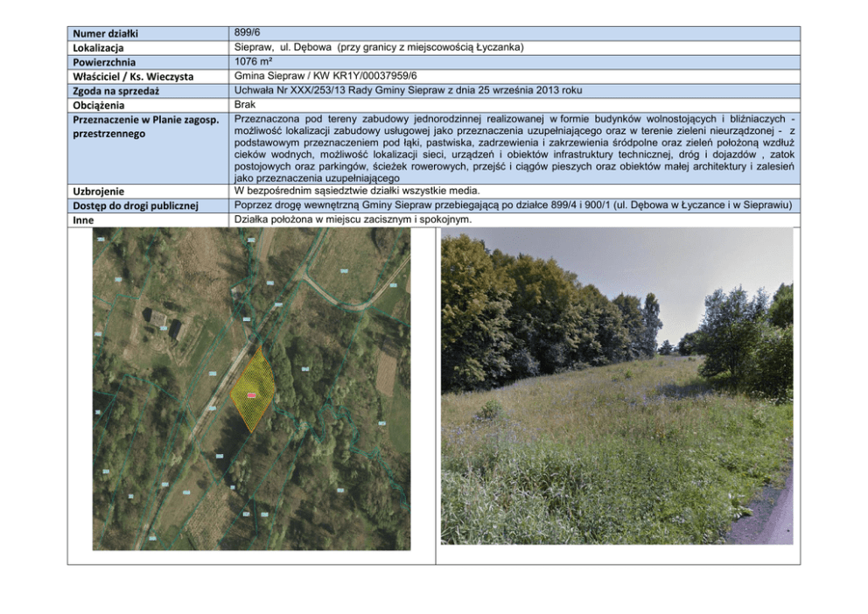Click the 'Gmina Siepraw / KW KR1Y/00037959/6' entry
The width and height of the screenshot is (868, 614).
tap(325, 76)
